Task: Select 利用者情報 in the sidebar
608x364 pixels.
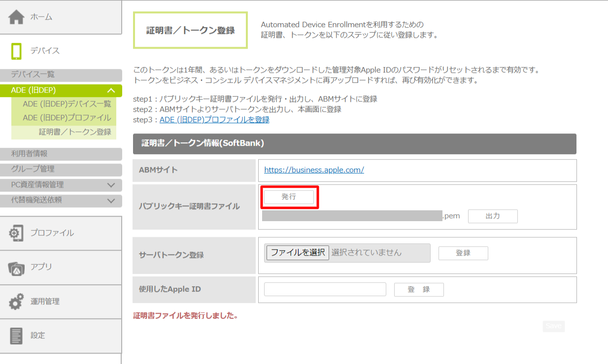Action: coord(30,154)
